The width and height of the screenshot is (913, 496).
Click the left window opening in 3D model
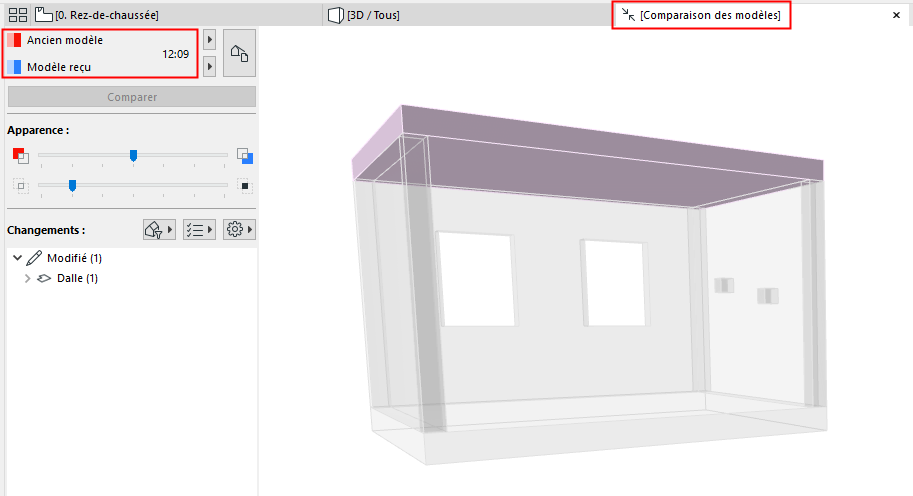coord(476,279)
